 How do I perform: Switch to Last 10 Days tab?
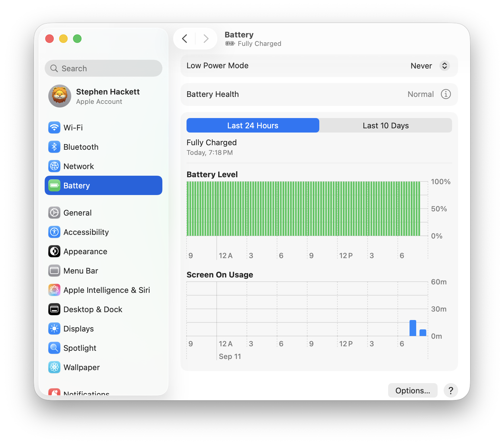pos(386,125)
